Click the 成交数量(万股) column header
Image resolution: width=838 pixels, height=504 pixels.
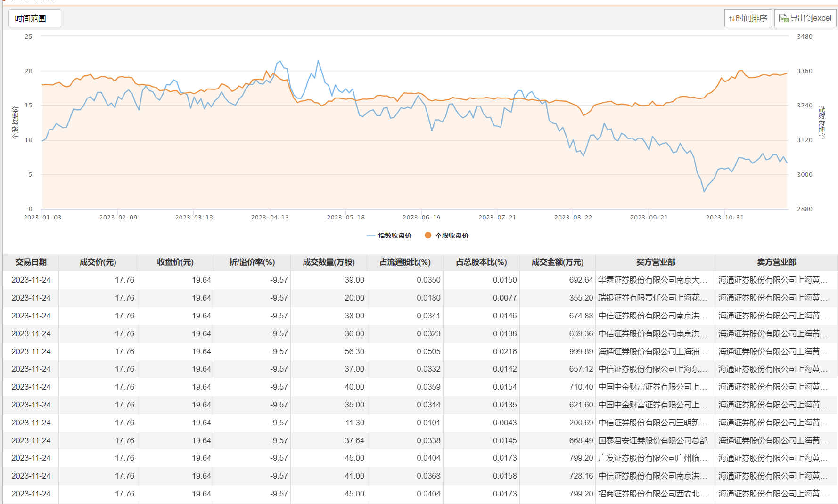(329, 262)
